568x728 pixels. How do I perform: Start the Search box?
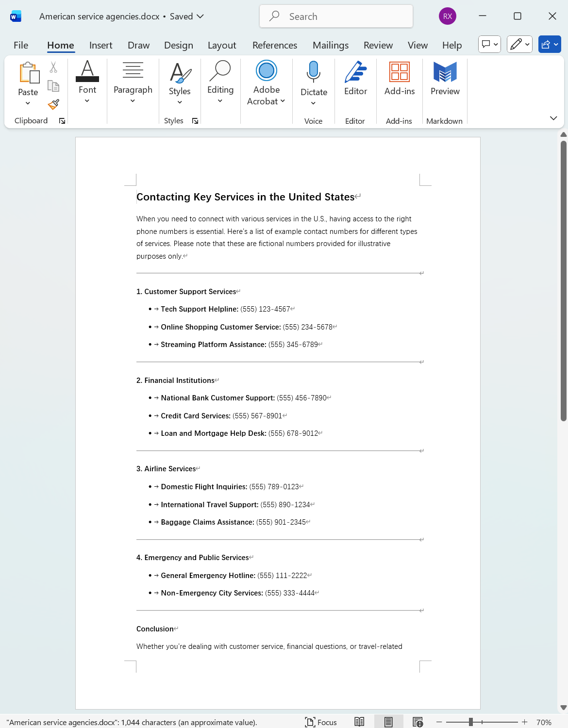[x=335, y=16]
